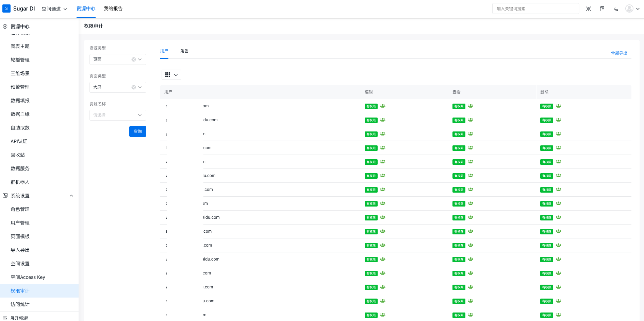View 编辑 permission source for u.com row

383,301
